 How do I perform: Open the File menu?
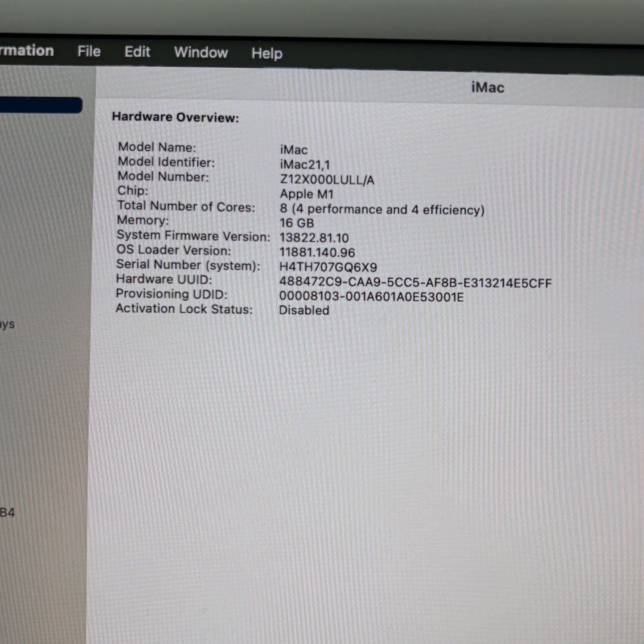point(89,52)
